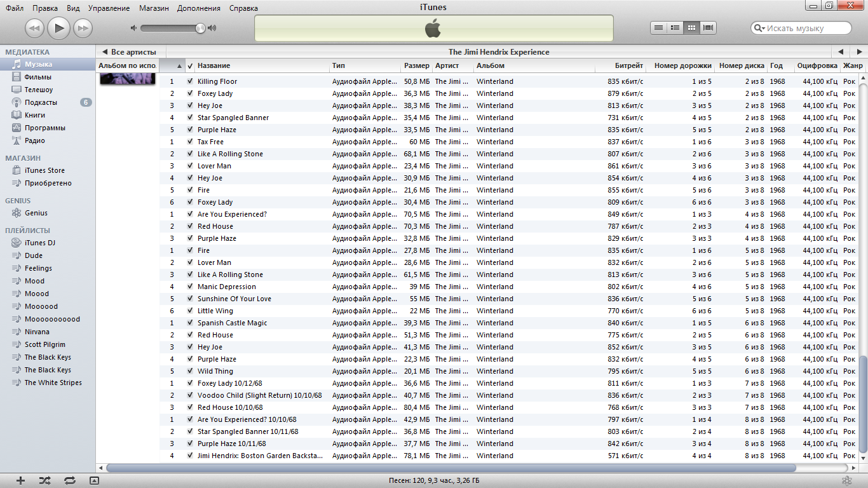Open iTunes Store in sidebar

(48, 170)
